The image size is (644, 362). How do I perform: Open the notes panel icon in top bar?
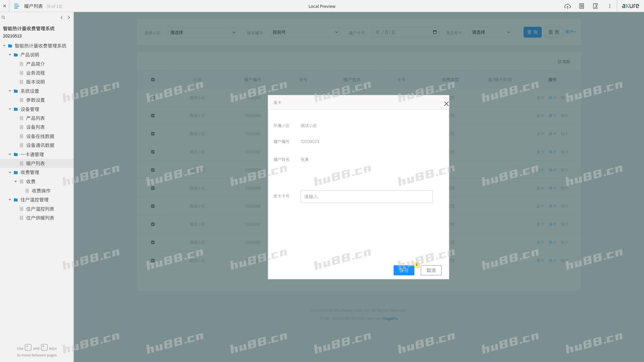tap(581, 6)
